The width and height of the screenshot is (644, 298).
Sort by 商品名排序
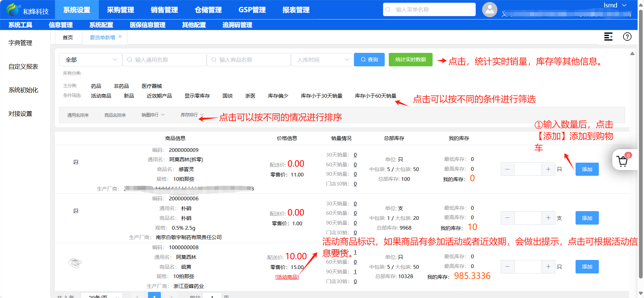(115, 115)
